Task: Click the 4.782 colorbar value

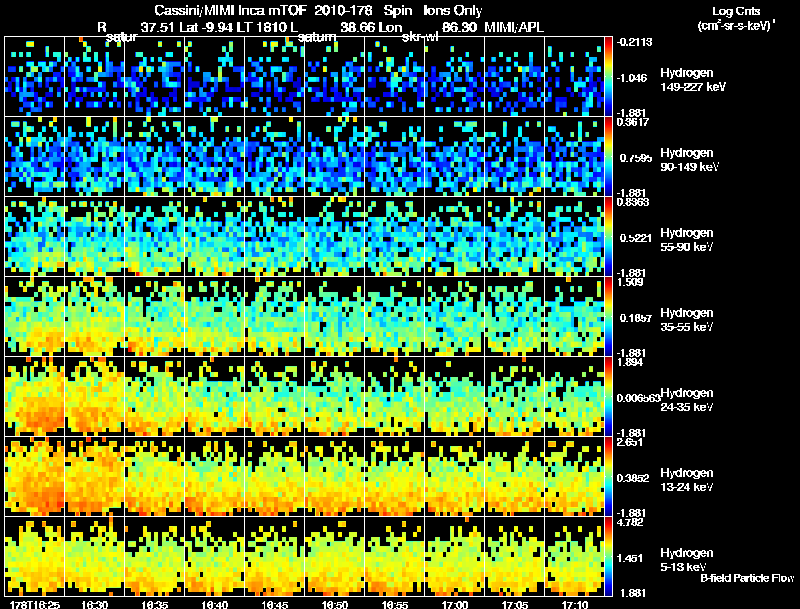Action: 630,522
